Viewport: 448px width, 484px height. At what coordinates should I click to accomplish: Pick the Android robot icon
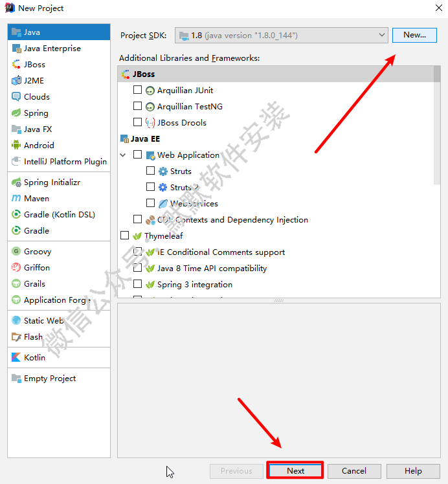(16, 145)
